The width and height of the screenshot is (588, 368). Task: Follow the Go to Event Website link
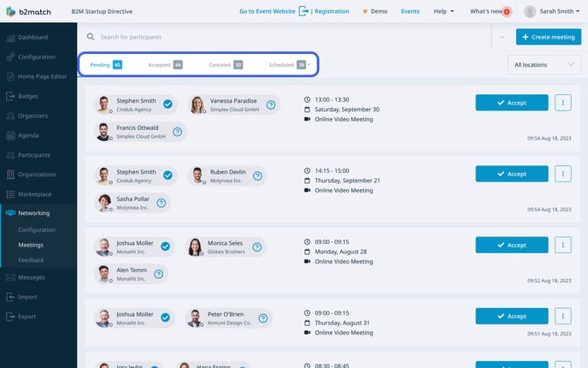click(267, 11)
